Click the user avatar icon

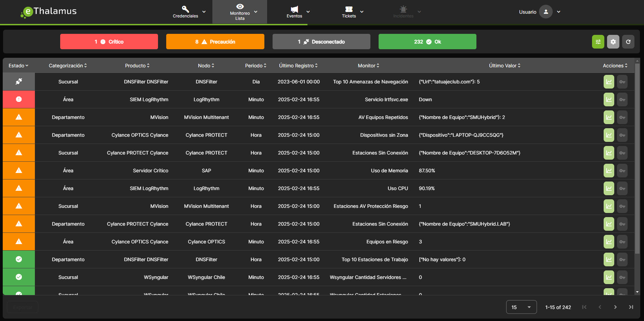coord(546,12)
